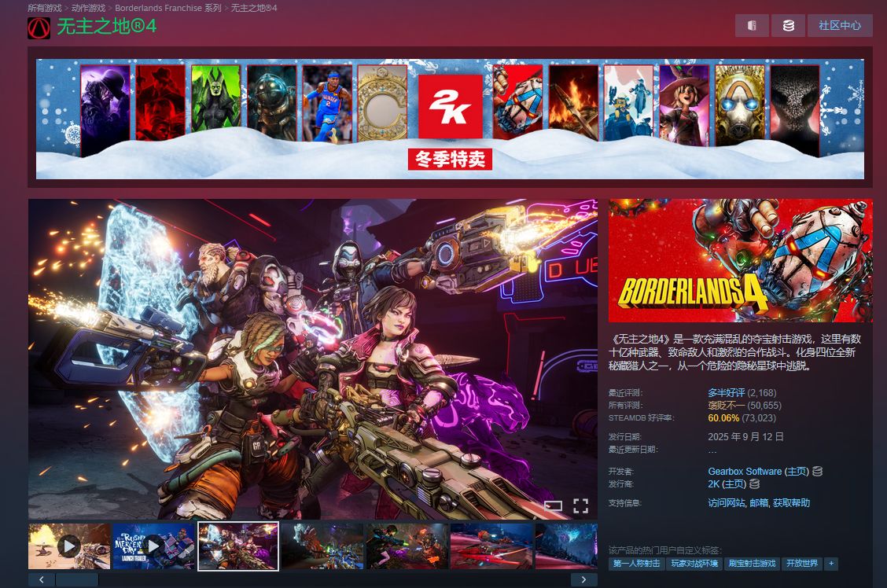887x588 pixels.
Task: Open the 2K publisher link
Action: tap(713, 484)
